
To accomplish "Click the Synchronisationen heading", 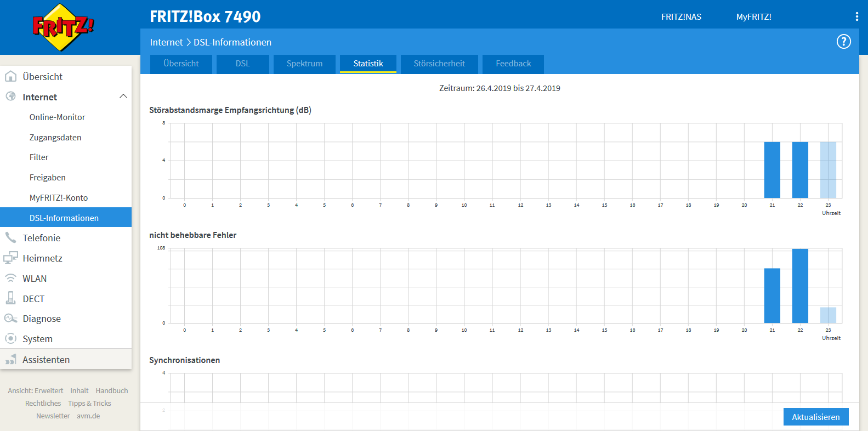I will pyautogui.click(x=184, y=360).
